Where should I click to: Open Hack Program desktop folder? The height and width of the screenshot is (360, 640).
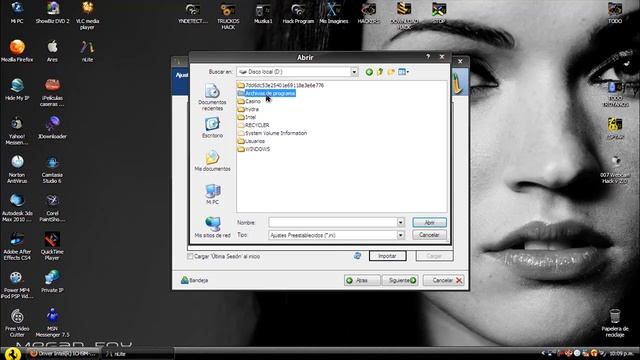(x=298, y=13)
